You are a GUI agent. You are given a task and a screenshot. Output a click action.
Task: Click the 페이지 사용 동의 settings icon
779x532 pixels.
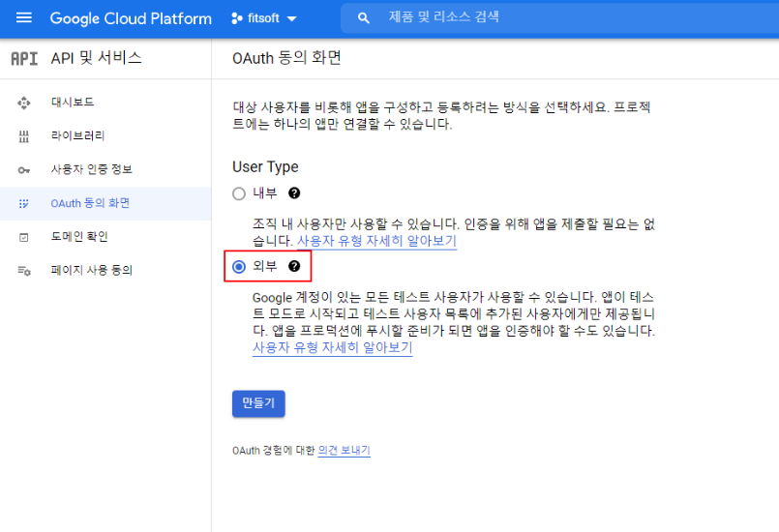pos(24,271)
